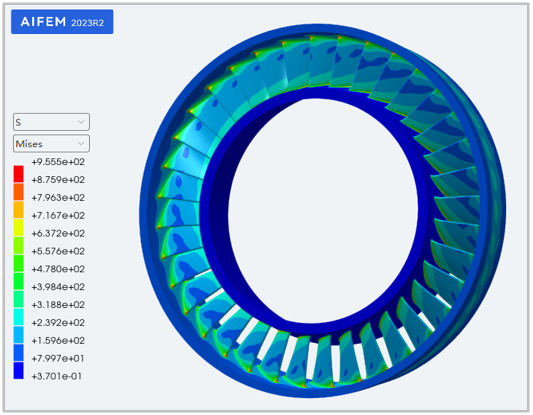Click the legend value +2.392e+02

click(58, 323)
